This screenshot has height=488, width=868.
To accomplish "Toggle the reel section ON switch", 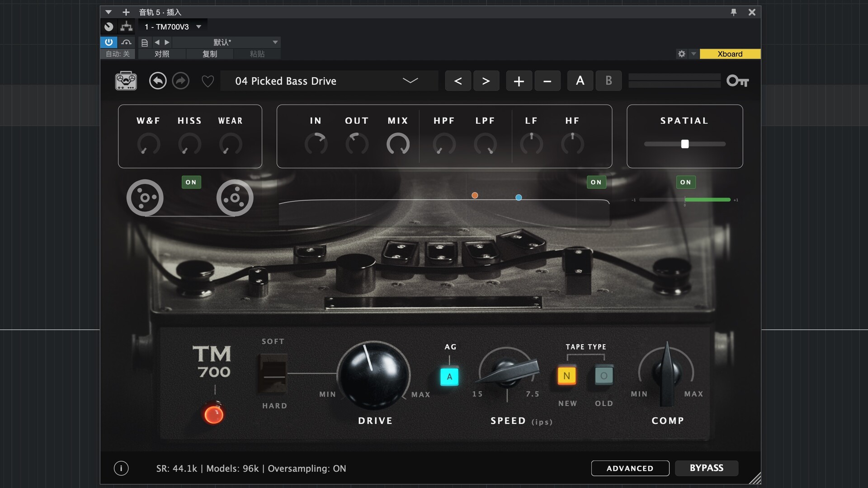I will (x=191, y=182).
